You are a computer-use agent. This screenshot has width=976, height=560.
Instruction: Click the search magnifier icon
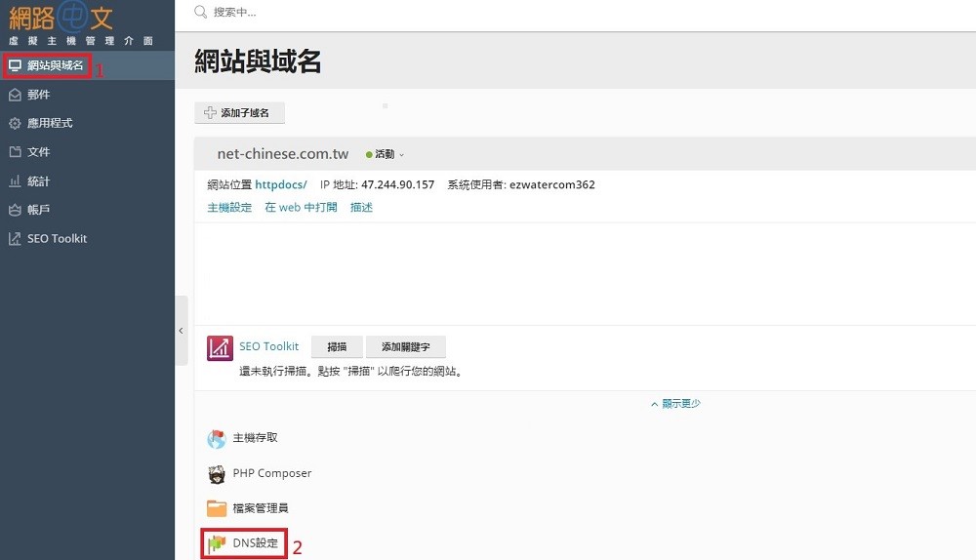coord(200,12)
